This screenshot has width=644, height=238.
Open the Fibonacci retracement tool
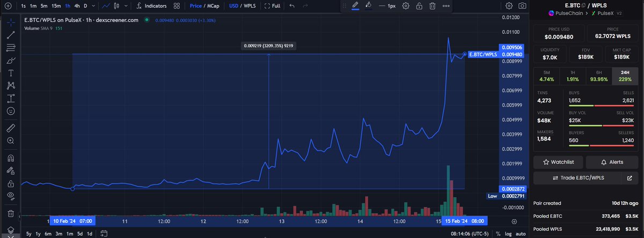[10, 47]
